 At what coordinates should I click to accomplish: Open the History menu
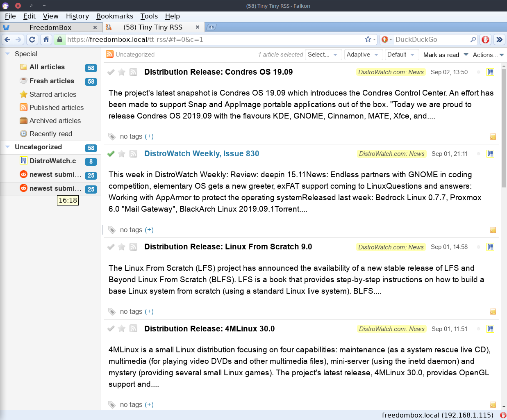pyautogui.click(x=77, y=16)
